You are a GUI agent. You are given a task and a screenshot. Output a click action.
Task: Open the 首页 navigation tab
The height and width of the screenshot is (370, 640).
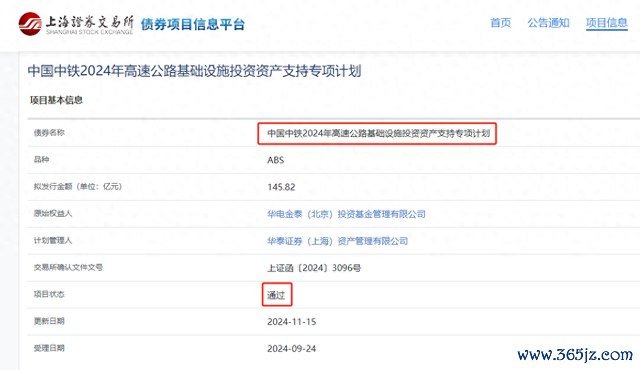point(500,23)
